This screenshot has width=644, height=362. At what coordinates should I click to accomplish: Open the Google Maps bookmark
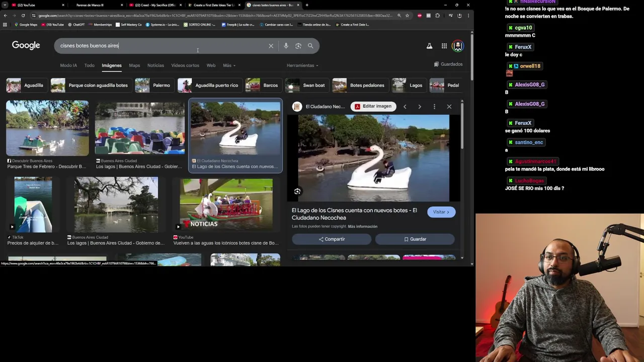[26, 25]
